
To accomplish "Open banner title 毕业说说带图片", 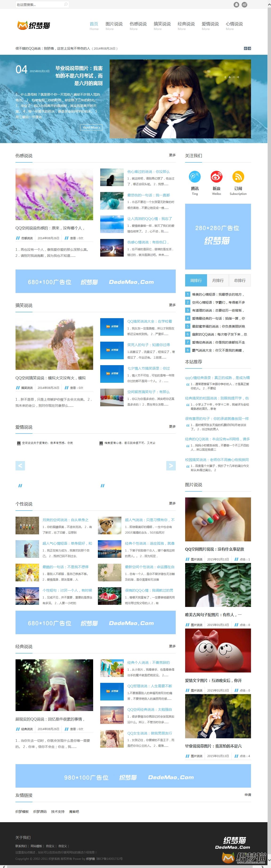I will (x=79, y=75).
